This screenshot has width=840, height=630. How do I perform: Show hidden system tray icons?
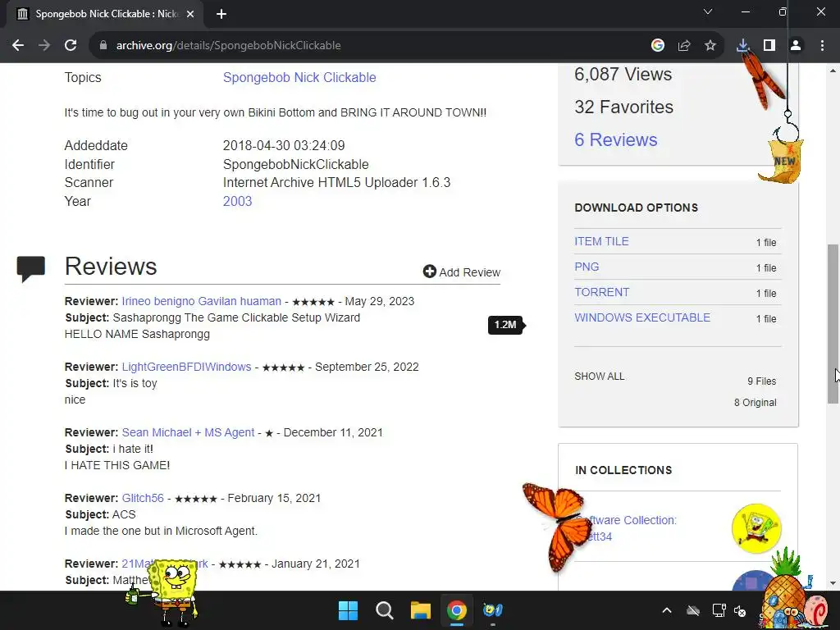point(666,610)
